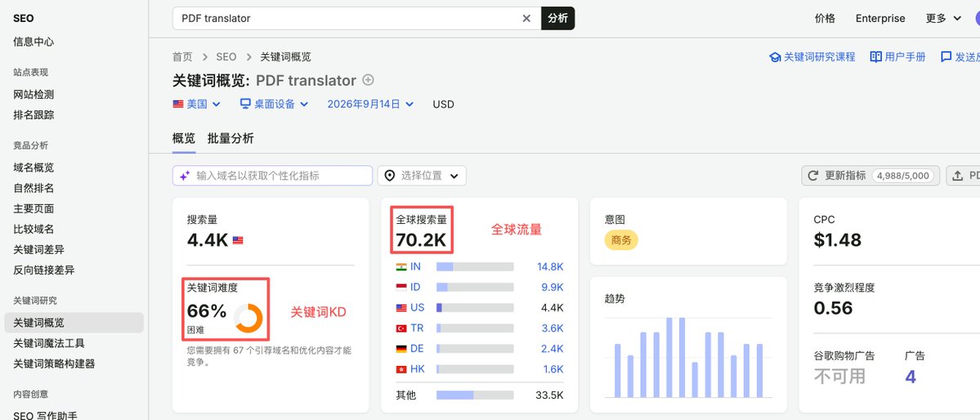
Task: Click the feedback speech bubble icon
Action: tap(946, 57)
